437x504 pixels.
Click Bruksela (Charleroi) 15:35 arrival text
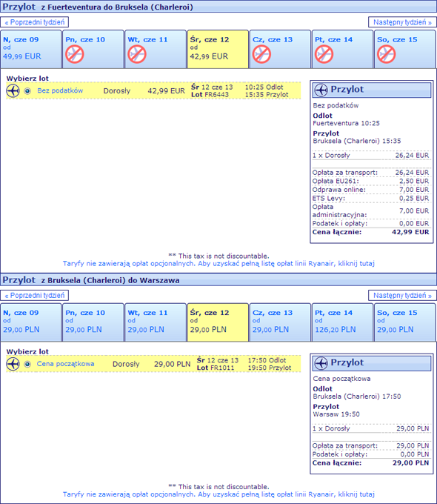click(357, 141)
